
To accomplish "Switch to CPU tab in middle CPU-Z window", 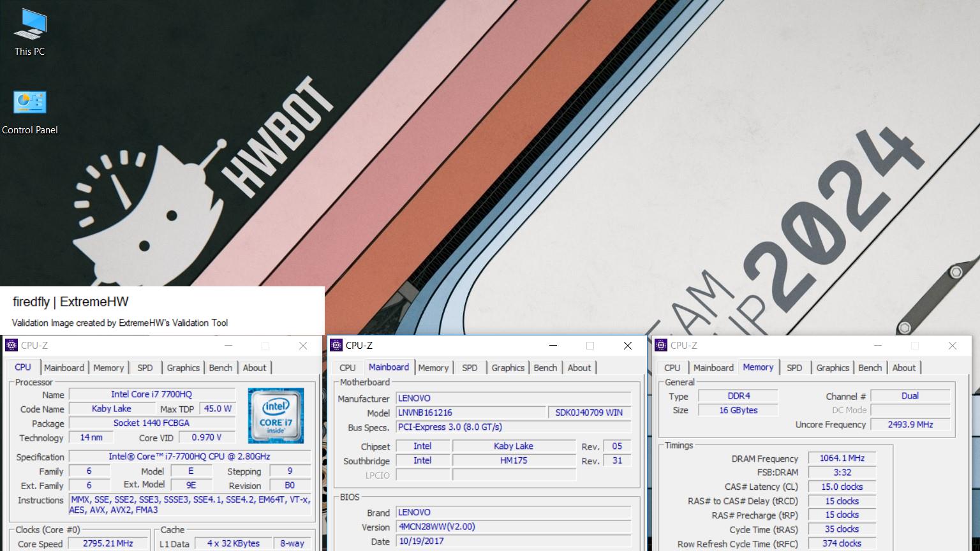I will [348, 368].
